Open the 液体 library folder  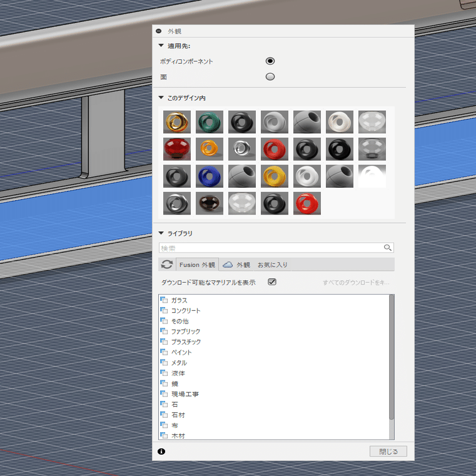coord(173,373)
